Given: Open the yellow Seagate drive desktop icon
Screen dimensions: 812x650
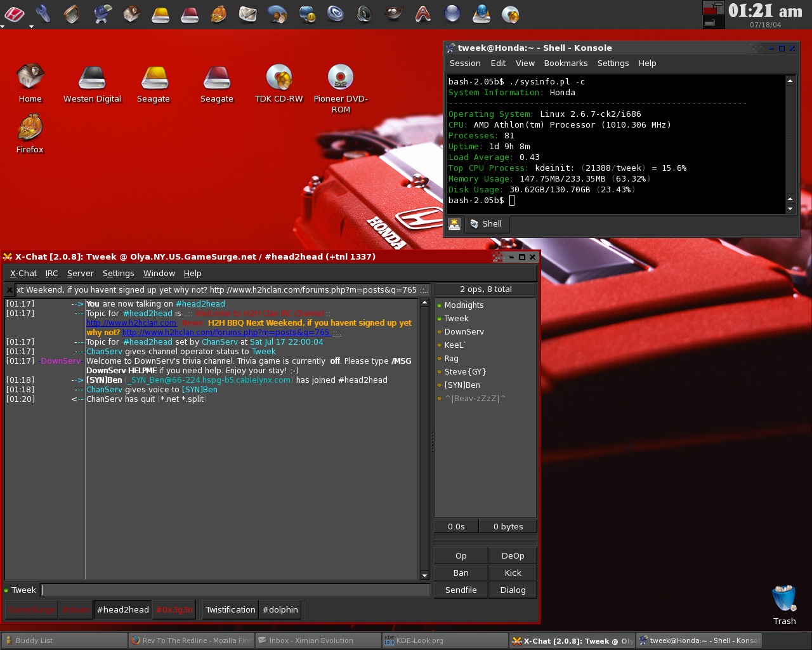Looking at the screenshot, I should [x=154, y=83].
